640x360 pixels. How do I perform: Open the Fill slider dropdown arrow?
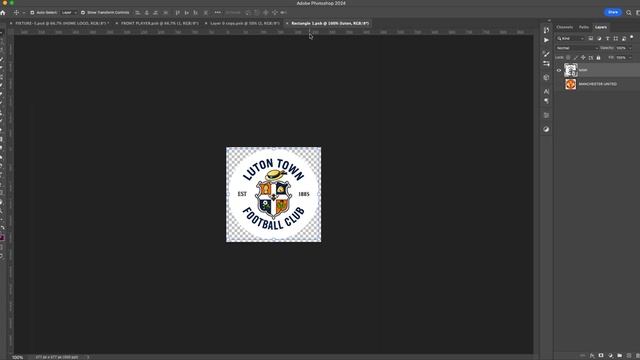coord(630,58)
